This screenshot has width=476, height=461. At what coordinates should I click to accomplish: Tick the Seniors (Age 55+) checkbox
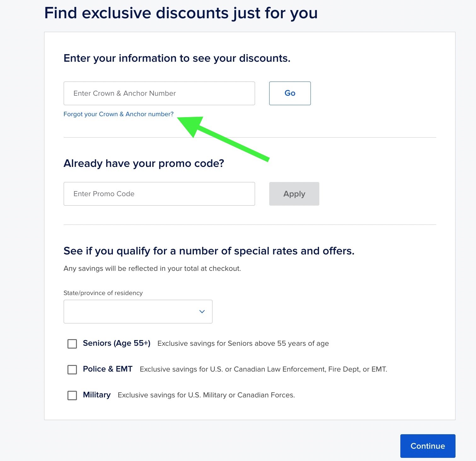(x=72, y=344)
